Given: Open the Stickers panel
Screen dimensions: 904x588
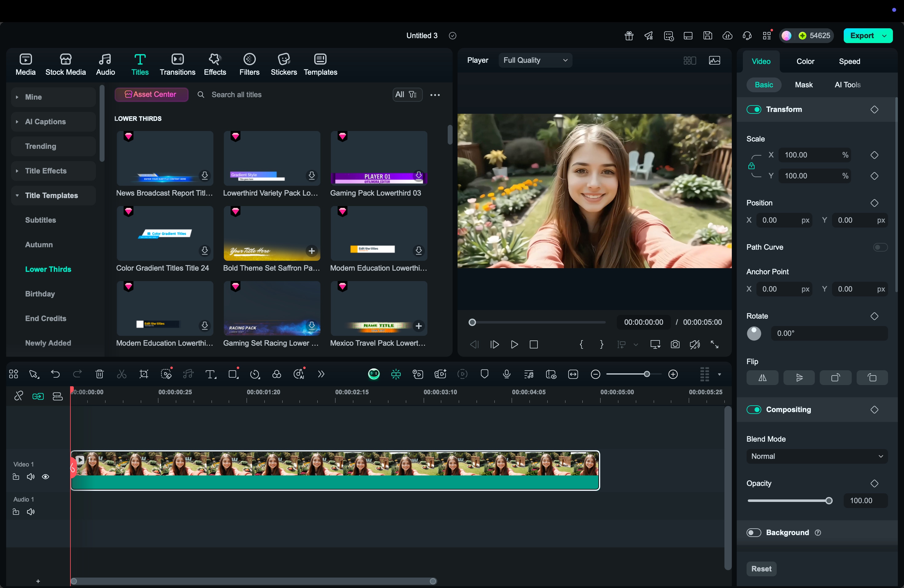Looking at the screenshot, I should [x=283, y=64].
